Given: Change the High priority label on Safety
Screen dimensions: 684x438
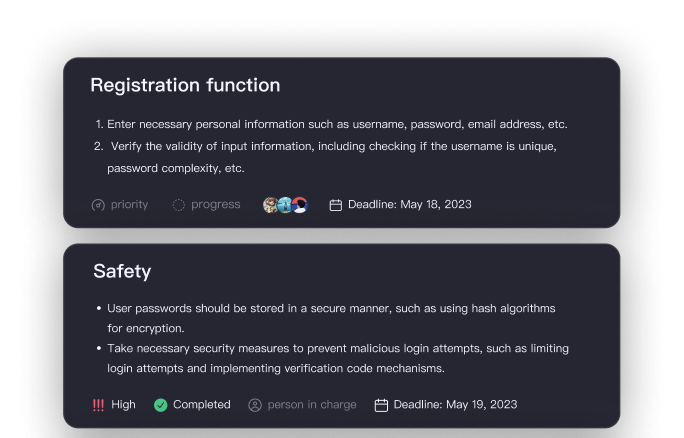Looking at the screenshot, I should [x=123, y=405].
